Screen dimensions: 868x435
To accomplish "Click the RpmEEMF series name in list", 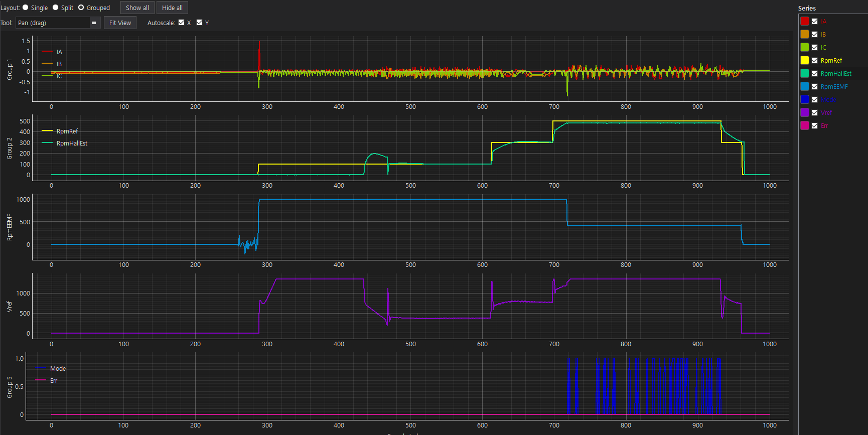I will (x=834, y=87).
